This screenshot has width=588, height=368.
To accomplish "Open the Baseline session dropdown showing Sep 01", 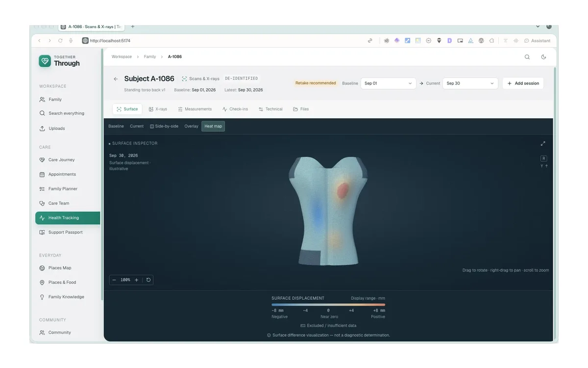I will point(389,83).
